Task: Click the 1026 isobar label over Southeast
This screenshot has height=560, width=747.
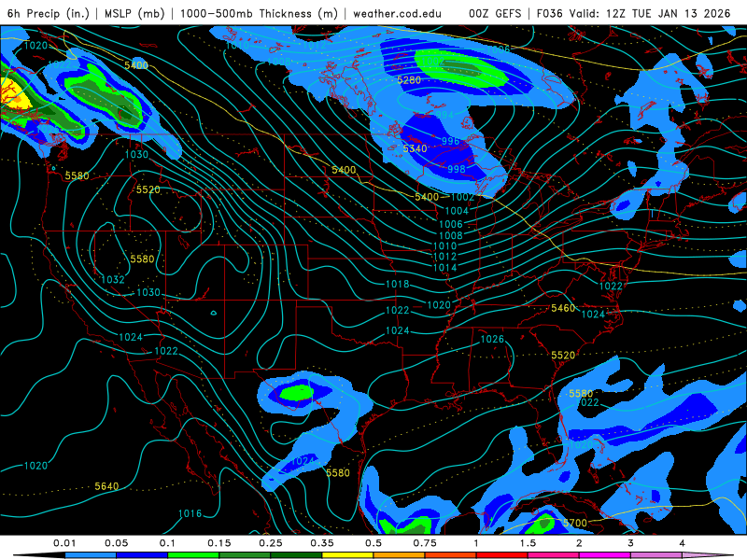Action: 492,339
